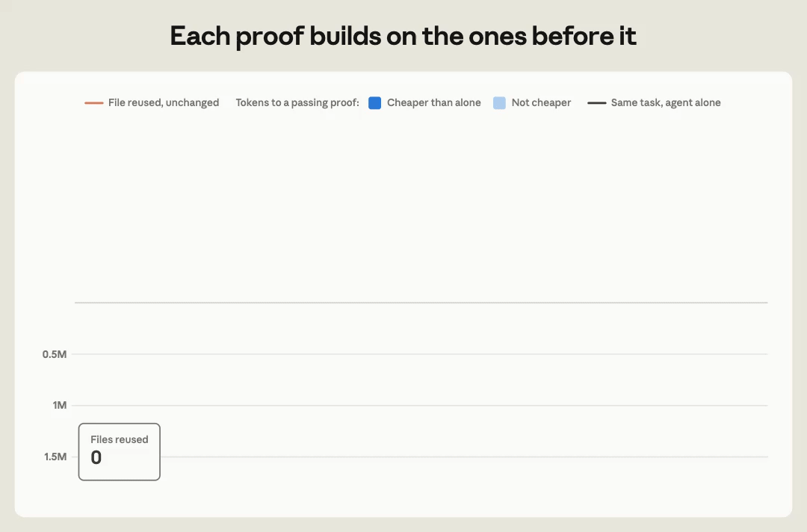Click the 1.5M axis label
Viewport: 807px width, 532px height.
(x=55, y=457)
